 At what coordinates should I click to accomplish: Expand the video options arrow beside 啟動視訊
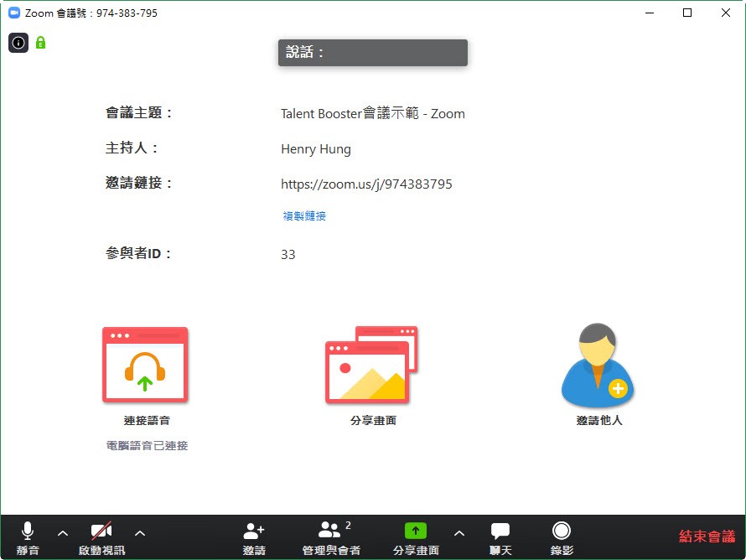(140, 533)
